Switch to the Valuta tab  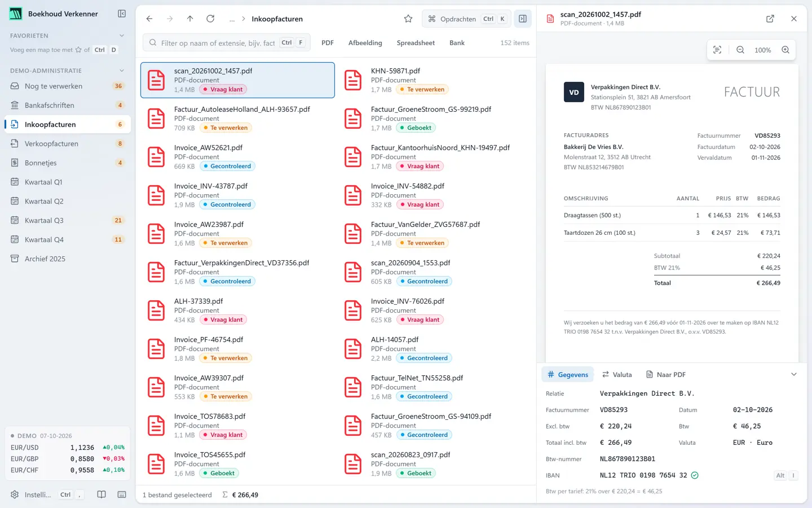(x=617, y=375)
